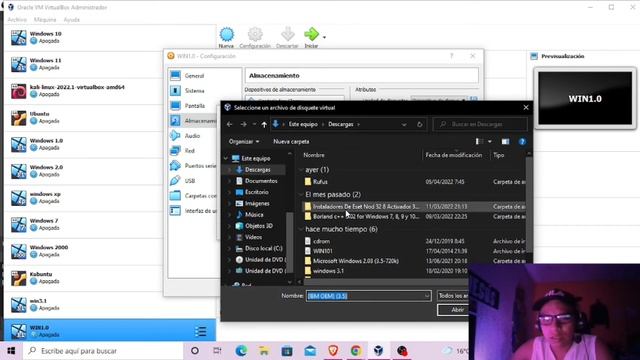The height and width of the screenshot is (360, 640).
Task: Click Descargas in the address breadcrumb
Action: click(x=341, y=124)
